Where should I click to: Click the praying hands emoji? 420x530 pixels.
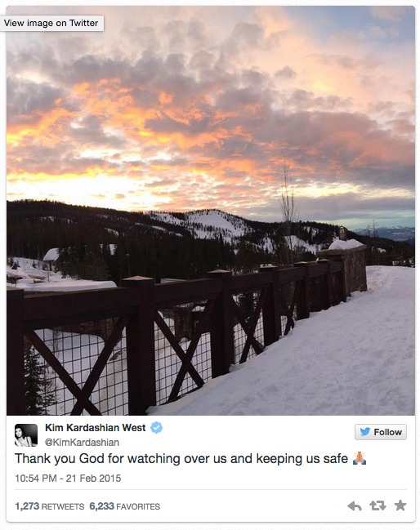(x=360, y=458)
